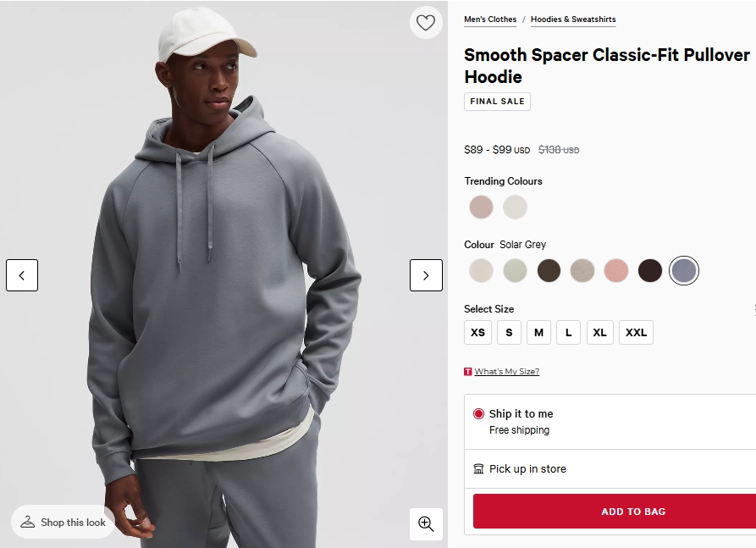Click the What's My Size icon
The height and width of the screenshot is (548, 756).
tap(468, 372)
